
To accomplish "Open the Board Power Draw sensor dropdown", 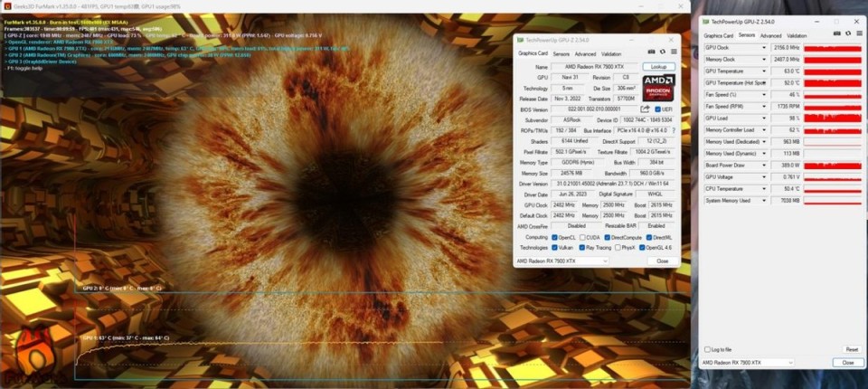I will coord(765,165).
